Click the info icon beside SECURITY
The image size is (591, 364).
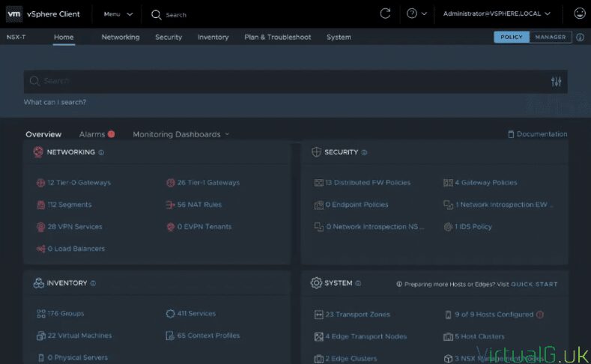(364, 152)
